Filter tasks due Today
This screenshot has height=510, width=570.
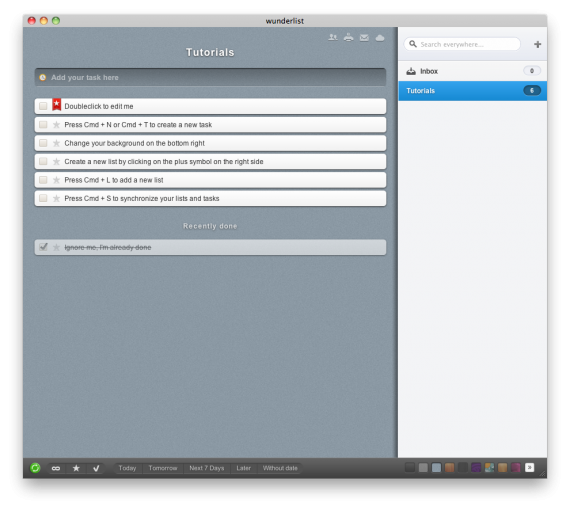[x=127, y=468]
